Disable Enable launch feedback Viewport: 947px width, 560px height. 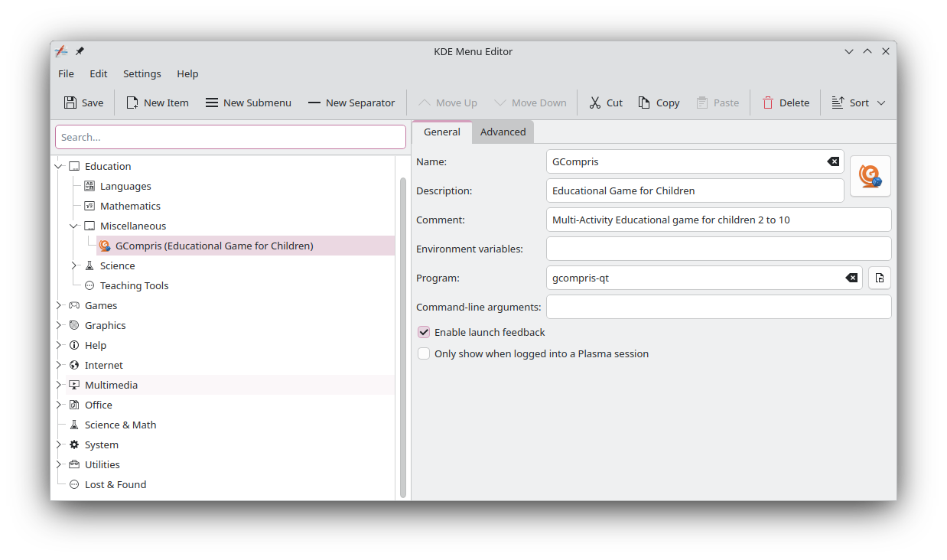point(424,332)
